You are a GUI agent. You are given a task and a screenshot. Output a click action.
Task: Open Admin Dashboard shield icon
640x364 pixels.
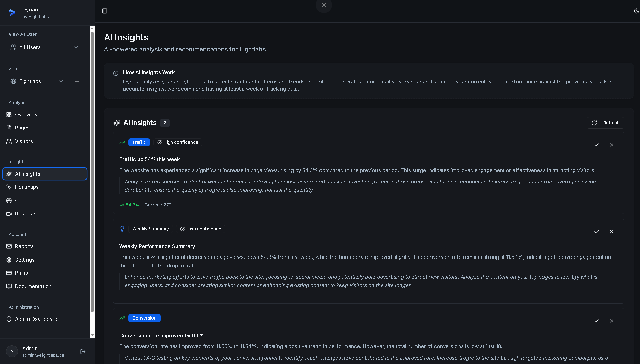coord(9,319)
